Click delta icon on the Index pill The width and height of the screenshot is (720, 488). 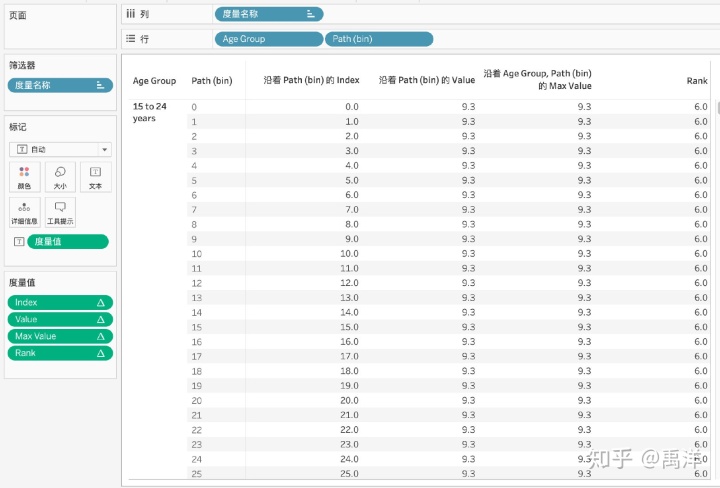coord(100,303)
